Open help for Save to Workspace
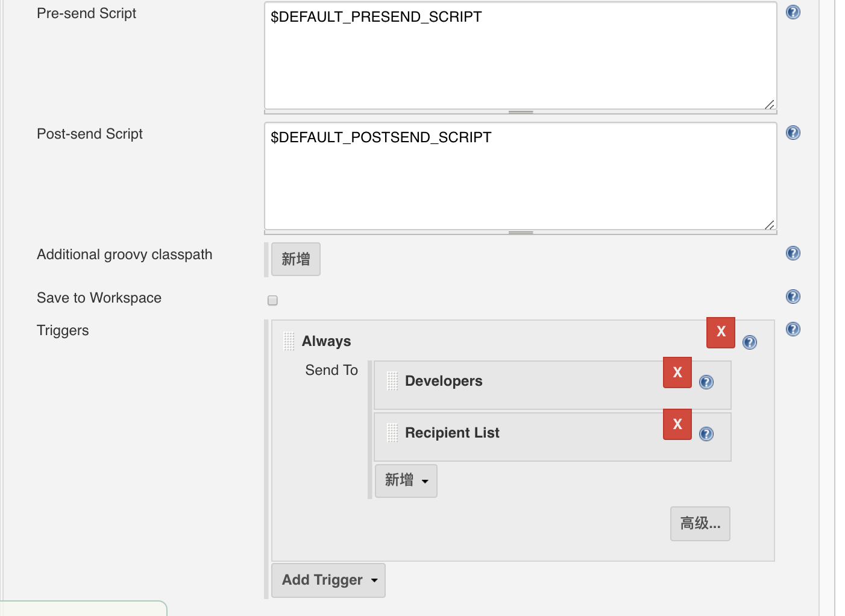Screen dimensions: 845x616 click(x=793, y=297)
